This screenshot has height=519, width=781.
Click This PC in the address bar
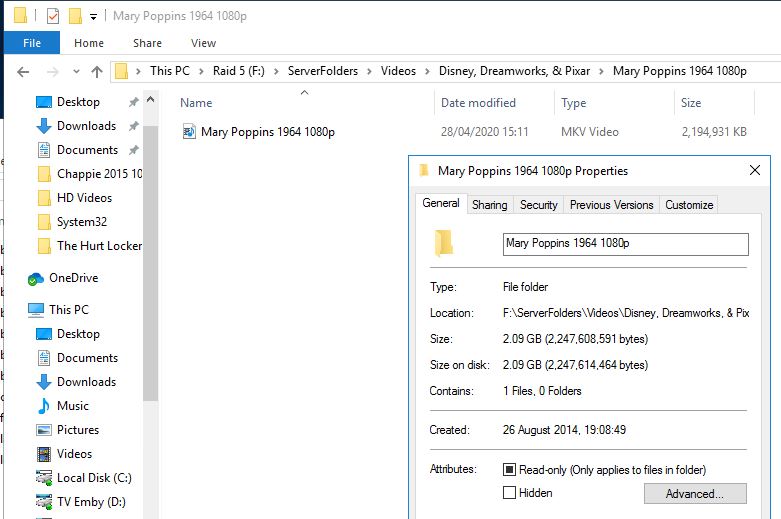pyautogui.click(x=170, y=71)
